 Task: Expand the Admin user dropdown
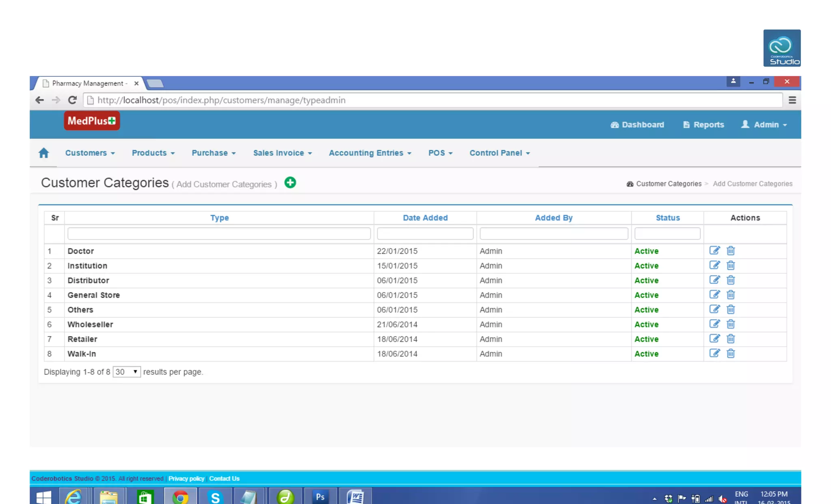pyautogui.click(x=764, y=125)
